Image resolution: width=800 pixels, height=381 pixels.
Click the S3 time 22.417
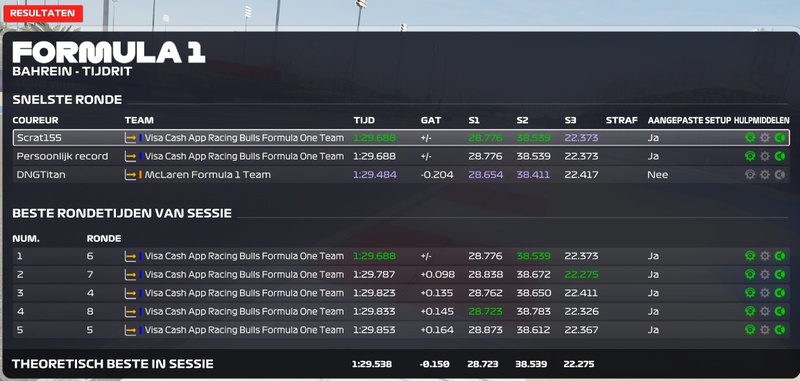[581, 174]
